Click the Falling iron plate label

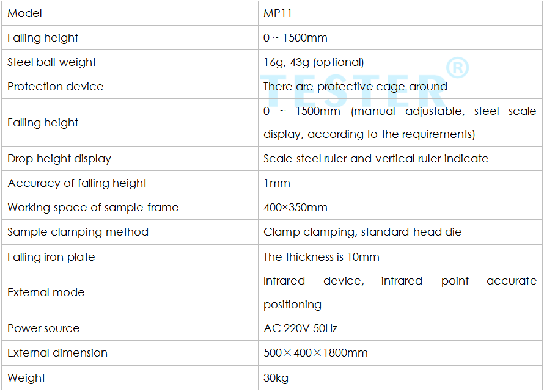coord(51,257)
